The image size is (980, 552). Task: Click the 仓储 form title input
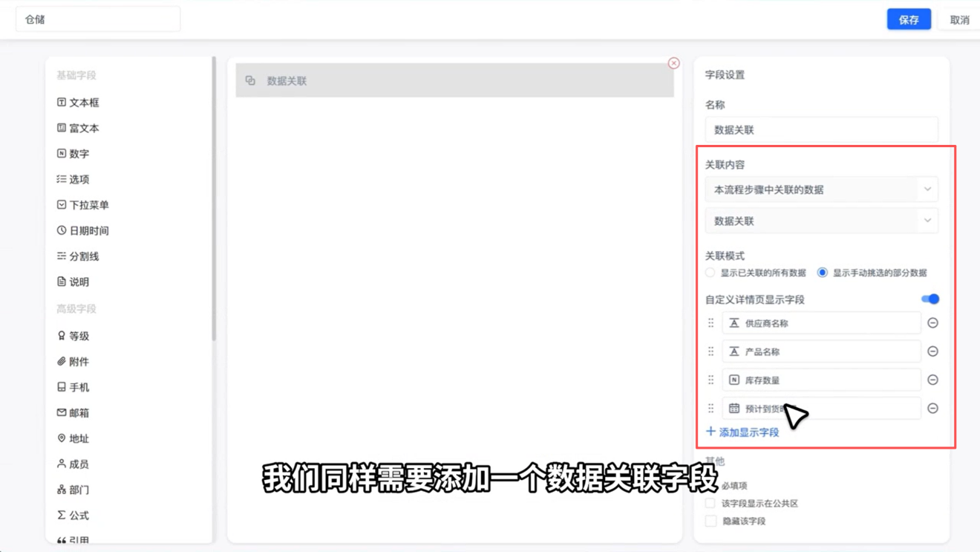pyautogui.click(x=98, y=19)
